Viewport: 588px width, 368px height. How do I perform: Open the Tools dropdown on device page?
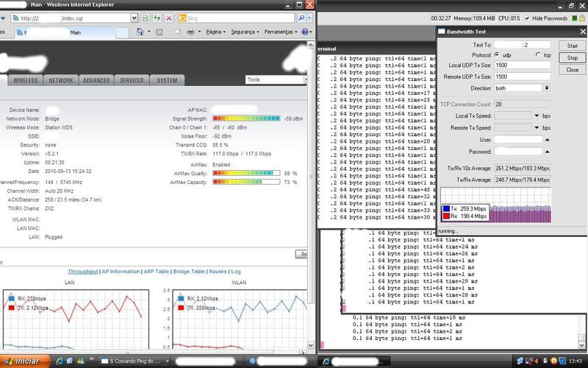276,79
